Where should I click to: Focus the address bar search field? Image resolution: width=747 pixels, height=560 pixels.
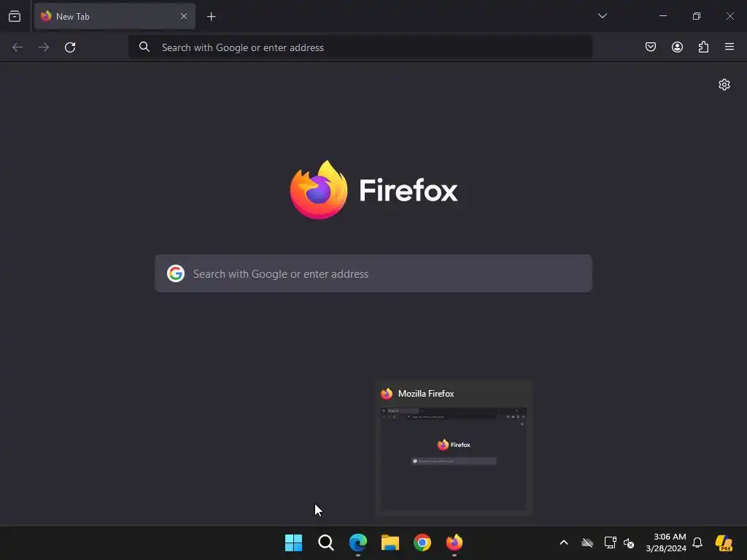(360, 47)
